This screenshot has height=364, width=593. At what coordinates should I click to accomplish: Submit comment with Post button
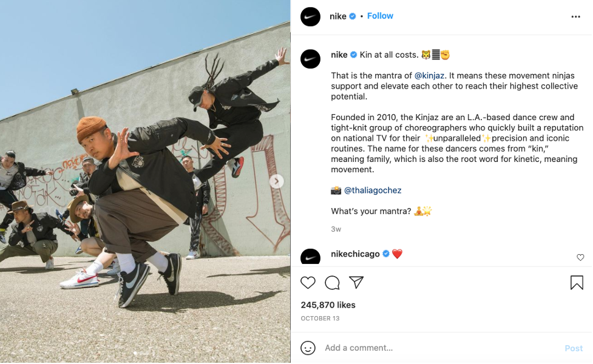(574, 348)
